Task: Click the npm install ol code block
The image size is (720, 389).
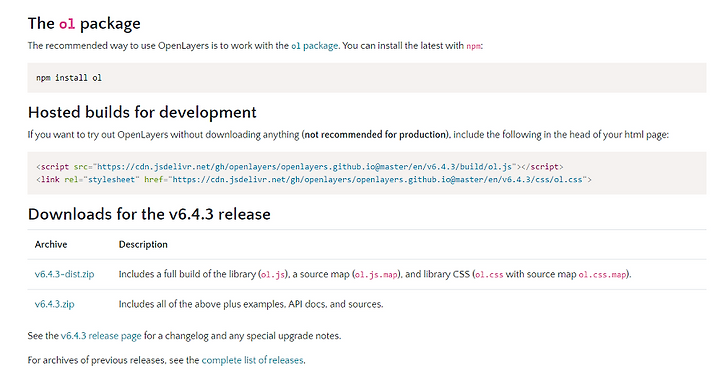Action: (x=366, y=78)
